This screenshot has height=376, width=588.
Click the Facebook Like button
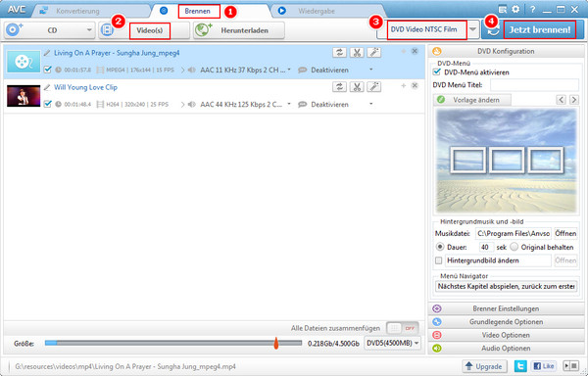click(543, 366)
